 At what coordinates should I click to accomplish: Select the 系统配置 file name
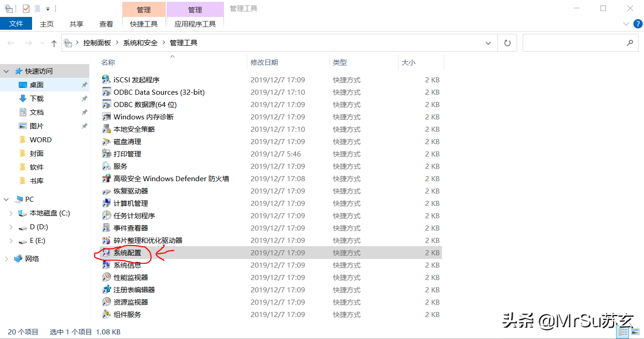coord(127,253)
